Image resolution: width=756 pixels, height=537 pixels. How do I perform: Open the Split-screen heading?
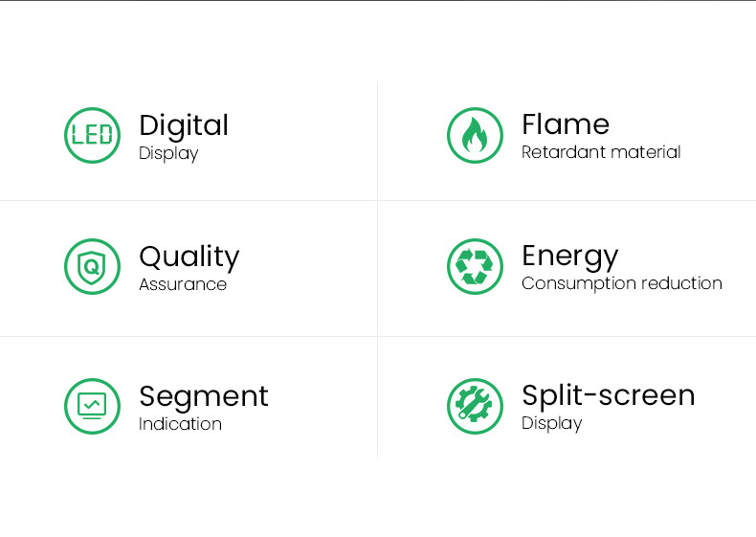click(x=609, y=394)
